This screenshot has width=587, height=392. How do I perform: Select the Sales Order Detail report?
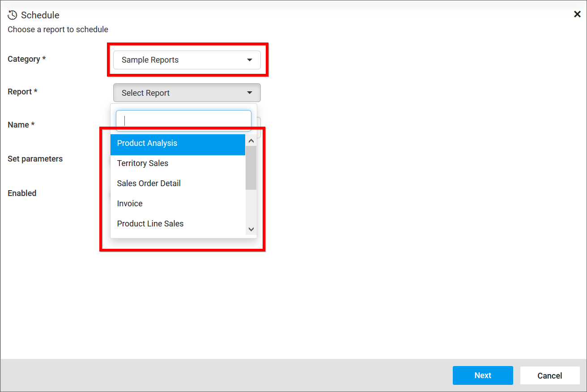coord(178,183)
